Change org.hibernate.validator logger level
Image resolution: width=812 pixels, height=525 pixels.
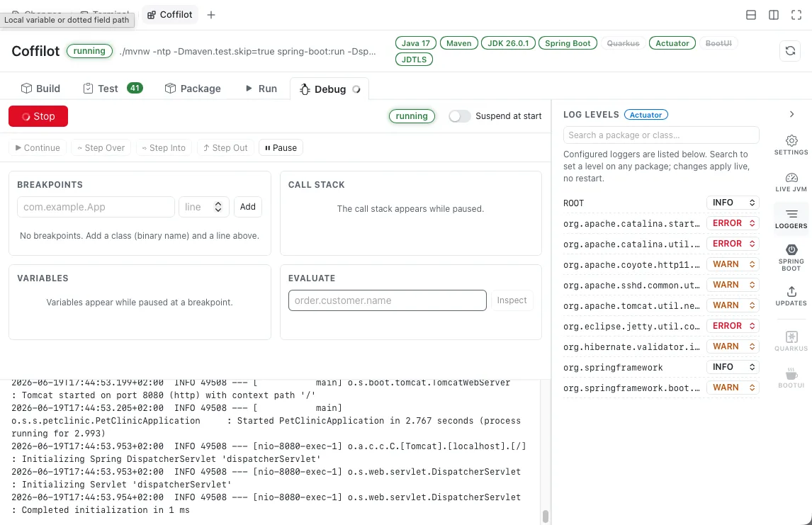point(732,346)
